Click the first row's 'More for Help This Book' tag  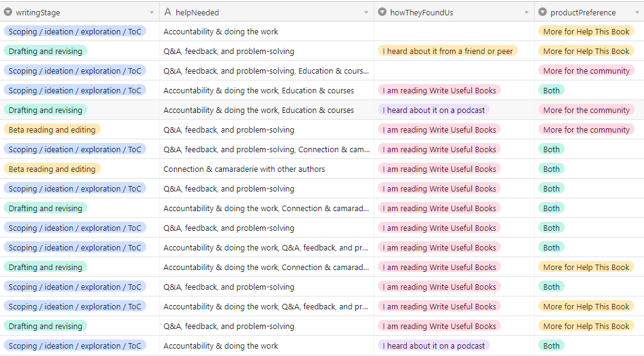586,31
